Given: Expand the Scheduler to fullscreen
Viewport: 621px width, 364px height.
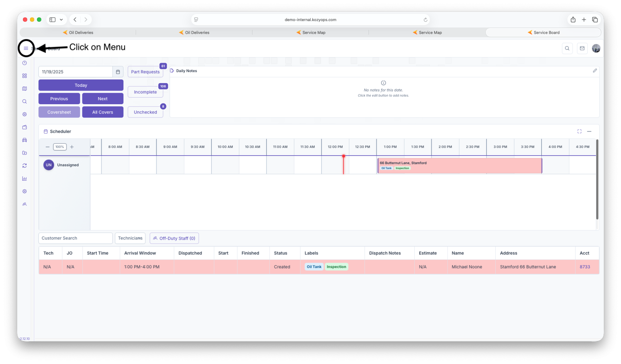Looking at the screenshot, I should (579, 132).
